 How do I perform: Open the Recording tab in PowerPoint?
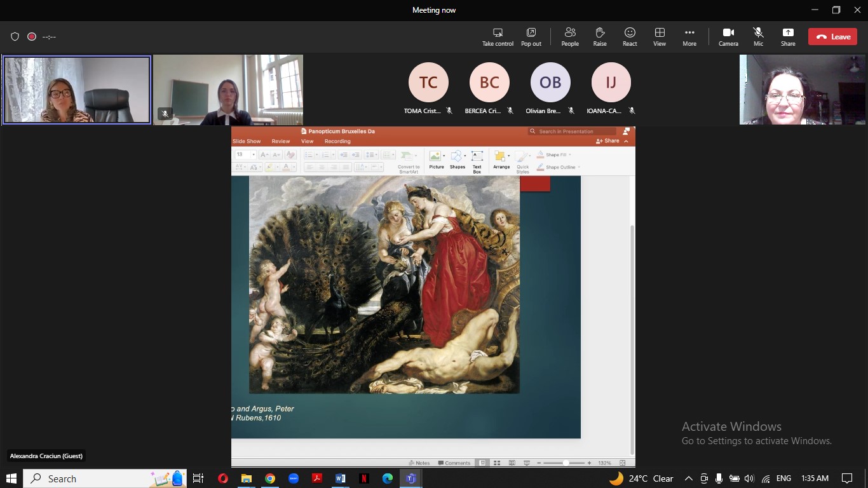click(337, 141)
